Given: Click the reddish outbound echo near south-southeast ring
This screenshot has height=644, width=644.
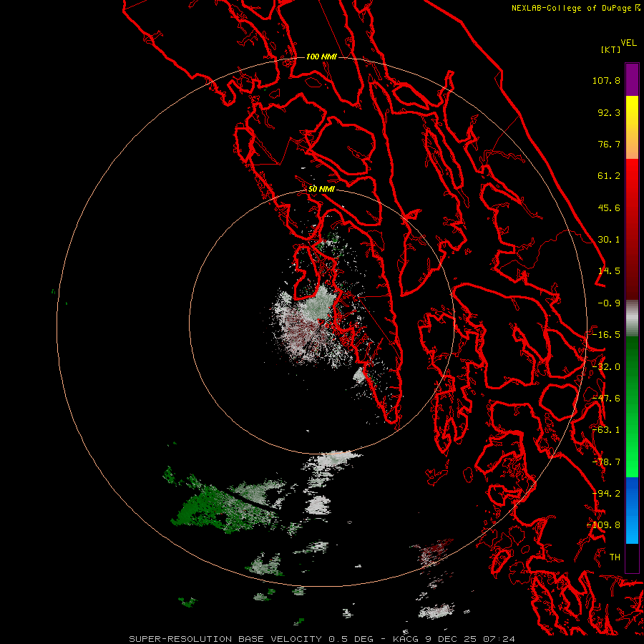Looking at the screenshot, I should click(434, 552).
